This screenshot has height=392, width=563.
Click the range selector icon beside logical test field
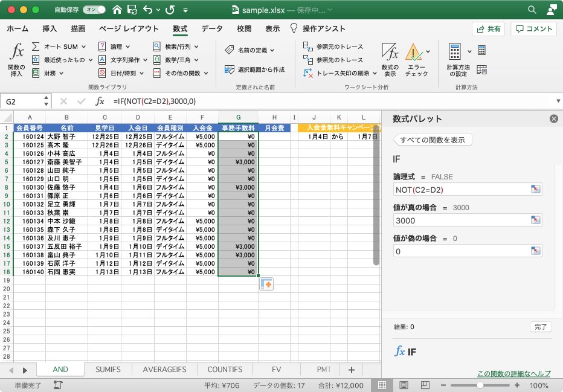click(535, 190)
